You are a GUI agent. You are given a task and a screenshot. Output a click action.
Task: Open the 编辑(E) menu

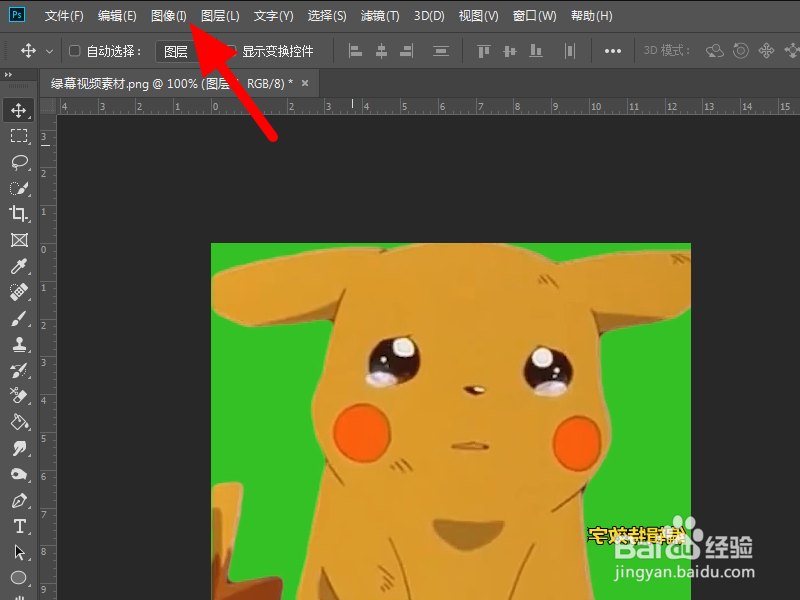click(117, 16)
